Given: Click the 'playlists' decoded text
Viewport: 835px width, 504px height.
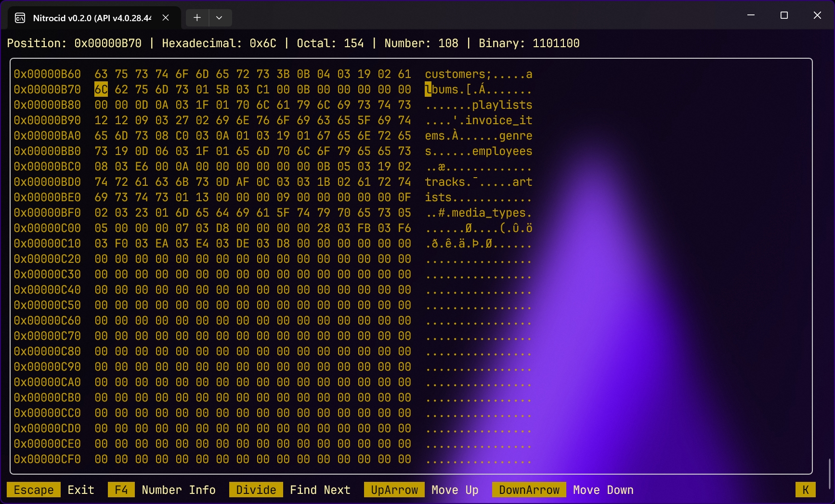Looking at the screenshot, I should (x=502, y=105).
